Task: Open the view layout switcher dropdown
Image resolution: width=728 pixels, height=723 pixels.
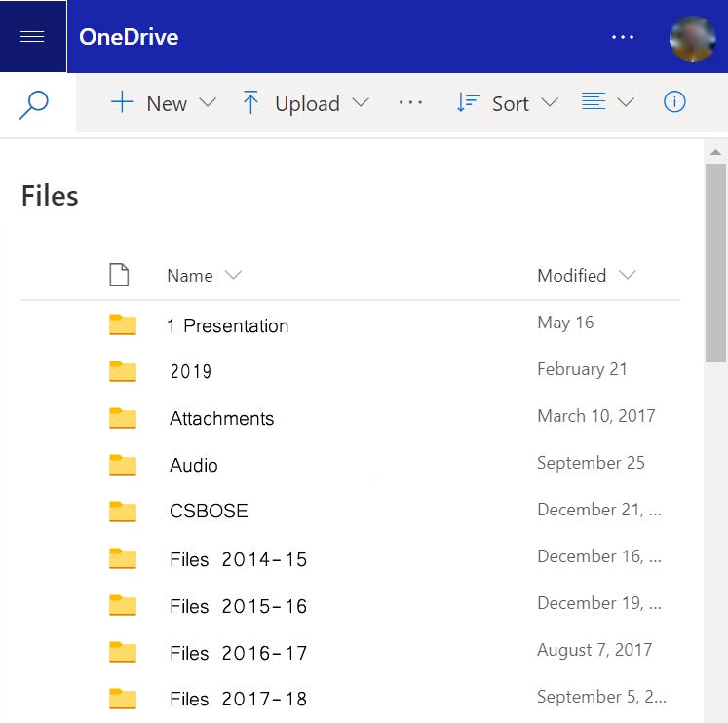Action: coord(608,101)
